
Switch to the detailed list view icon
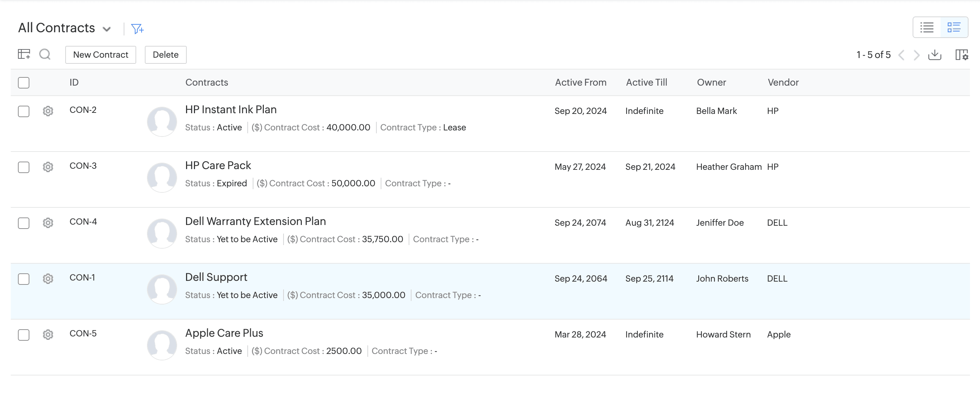954,27
